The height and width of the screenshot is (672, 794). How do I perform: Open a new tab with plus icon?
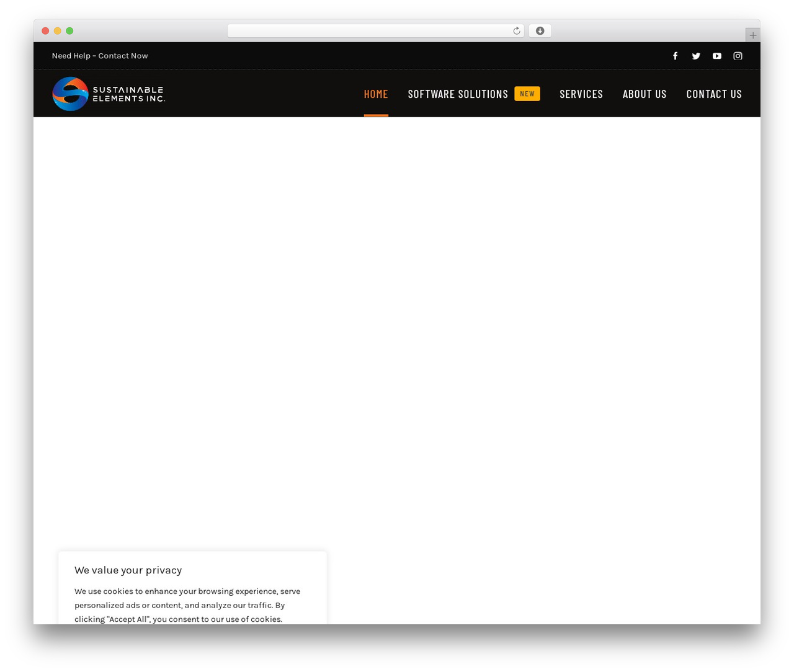pyautogui.click(x=752, y=35)
